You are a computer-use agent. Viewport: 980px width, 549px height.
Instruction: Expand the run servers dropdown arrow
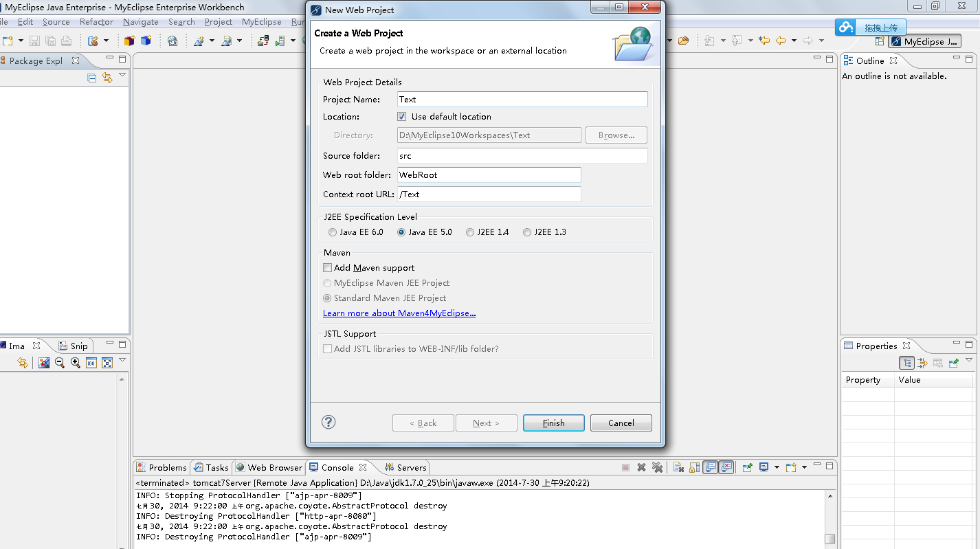tap(293, 41)
